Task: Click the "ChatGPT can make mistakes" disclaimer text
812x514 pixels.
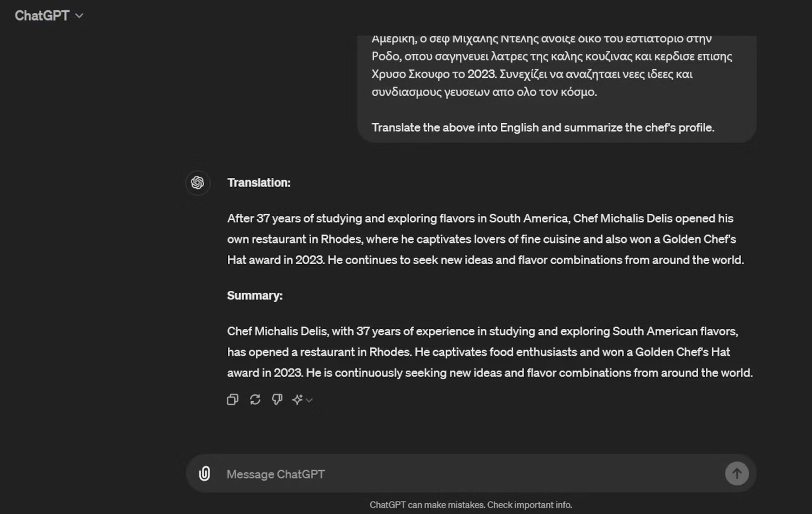Action: [470, 505]
